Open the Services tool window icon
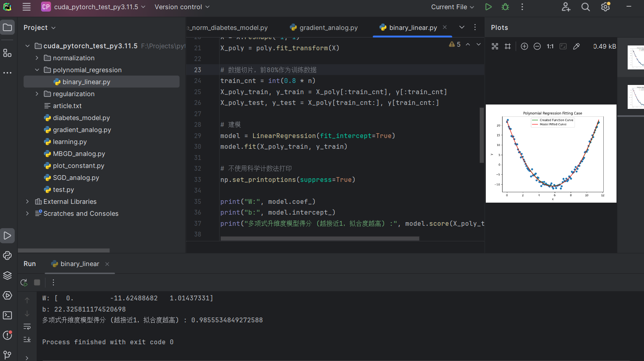This screenshot has width=644, height=361. (7, 296)
